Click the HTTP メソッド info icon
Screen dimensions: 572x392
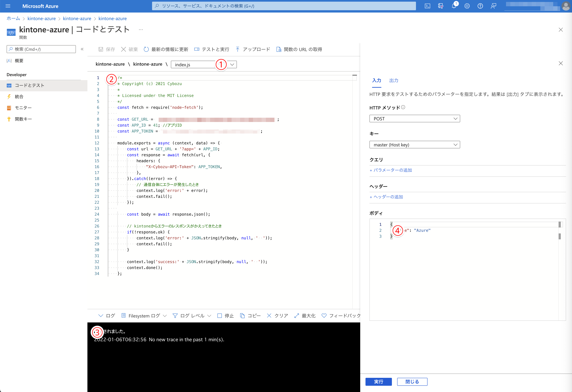pos(403,107)
